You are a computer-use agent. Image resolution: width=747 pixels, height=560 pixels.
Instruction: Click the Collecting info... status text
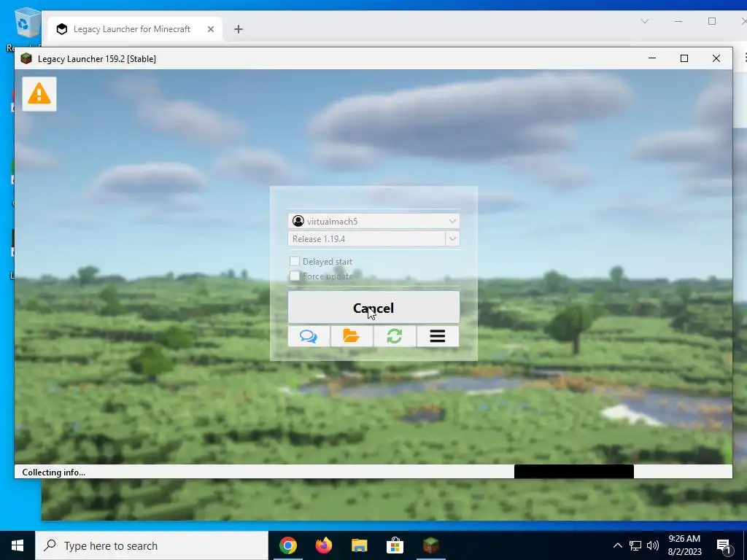coord(54,472)
